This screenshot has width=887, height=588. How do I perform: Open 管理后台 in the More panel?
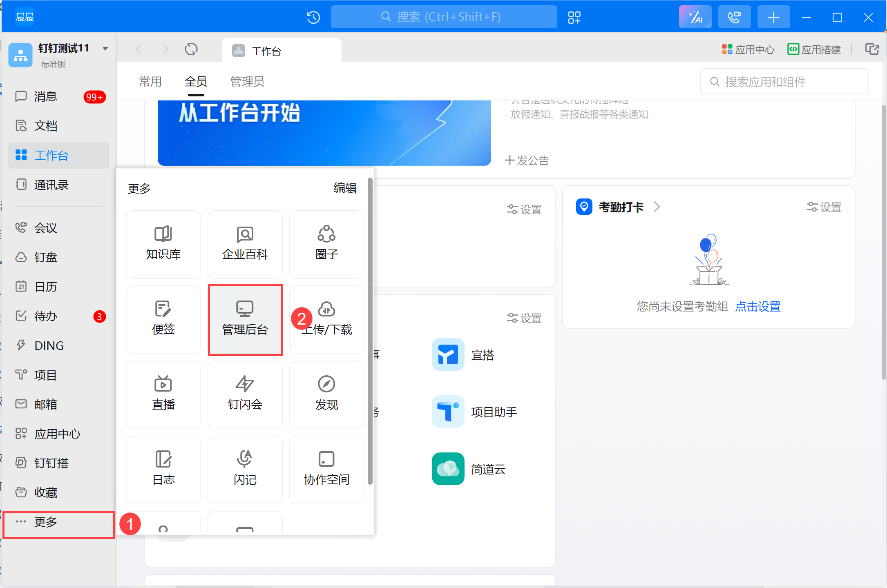coord(245,320)
